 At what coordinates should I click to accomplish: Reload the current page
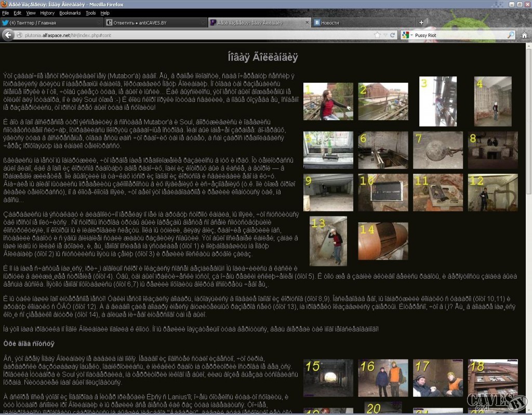pyautogui.click(x=393, y=35)
